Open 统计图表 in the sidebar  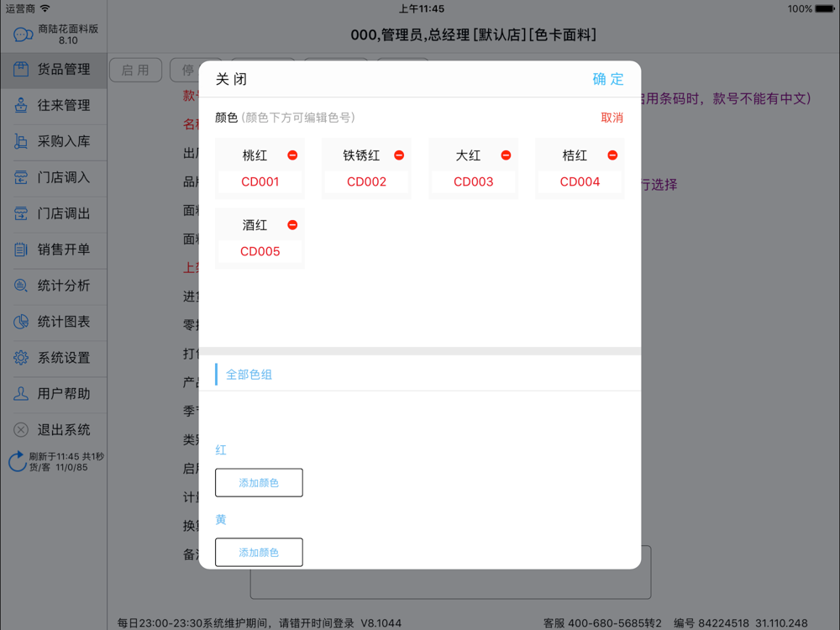point(54,322)
